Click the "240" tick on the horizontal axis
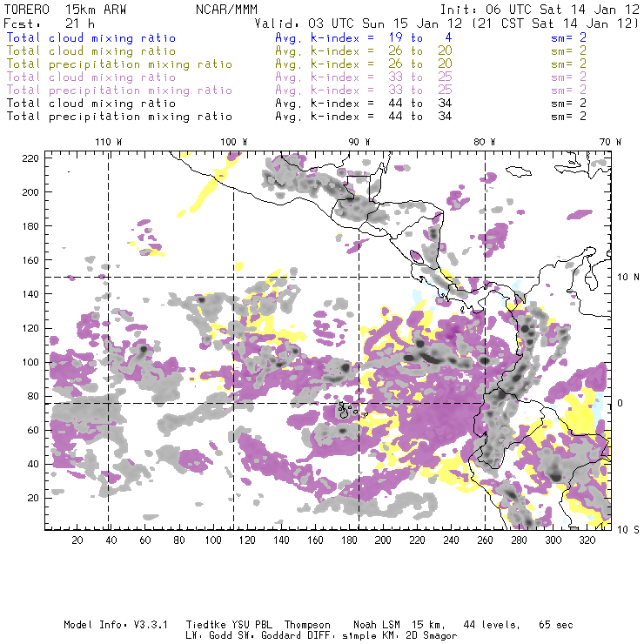This screenshot has height=644, width=644. 451,540
